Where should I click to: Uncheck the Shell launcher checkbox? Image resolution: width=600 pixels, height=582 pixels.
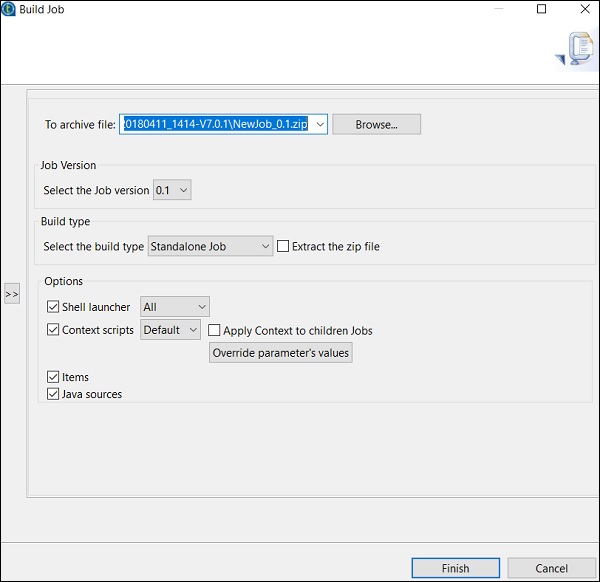[54, 307]
